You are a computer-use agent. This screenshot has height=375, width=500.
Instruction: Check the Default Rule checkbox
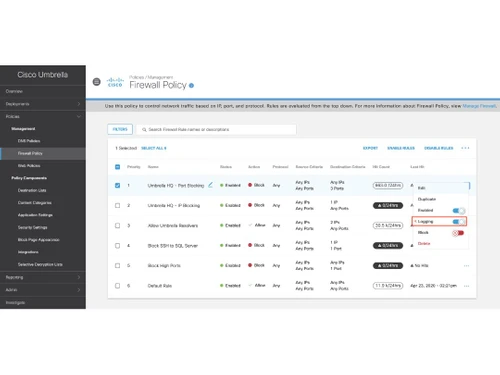click(117, 286)
